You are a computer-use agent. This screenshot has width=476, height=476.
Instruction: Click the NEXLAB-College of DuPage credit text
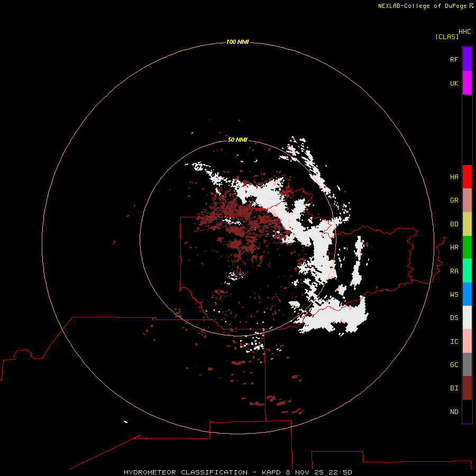point(422,6)
